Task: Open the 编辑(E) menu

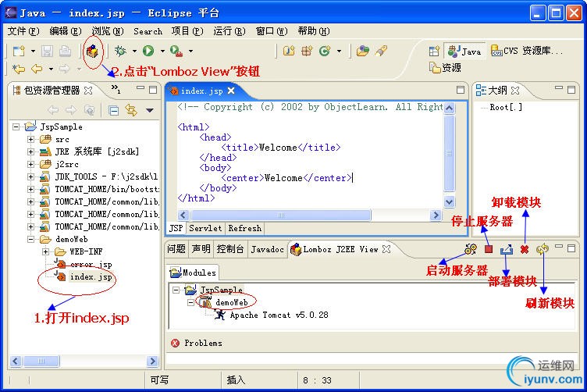Action: click(x=66, y=31)
